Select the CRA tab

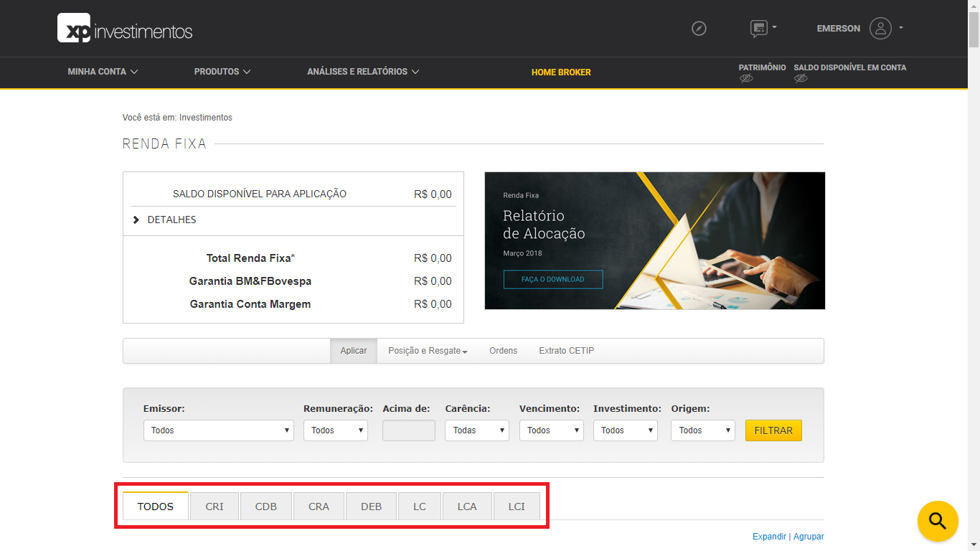[x=319, y=506]
